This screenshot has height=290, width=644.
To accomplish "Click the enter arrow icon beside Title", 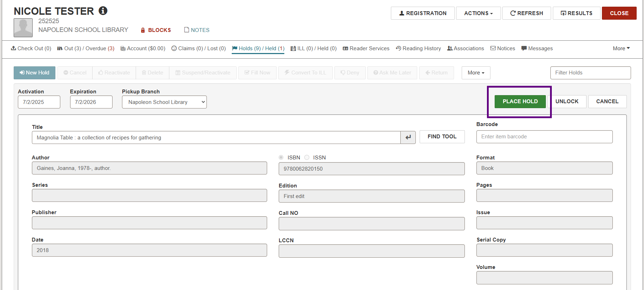I will pos(408,138).
